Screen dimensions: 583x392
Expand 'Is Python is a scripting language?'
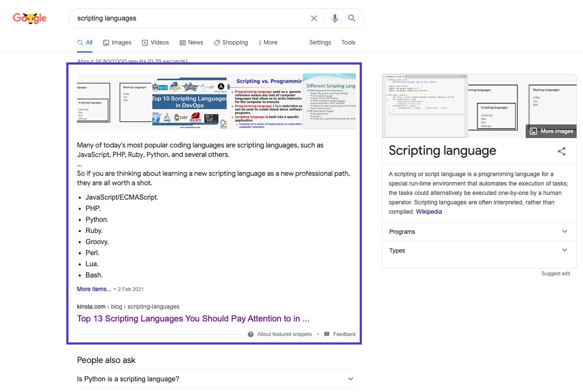[350, 379]
